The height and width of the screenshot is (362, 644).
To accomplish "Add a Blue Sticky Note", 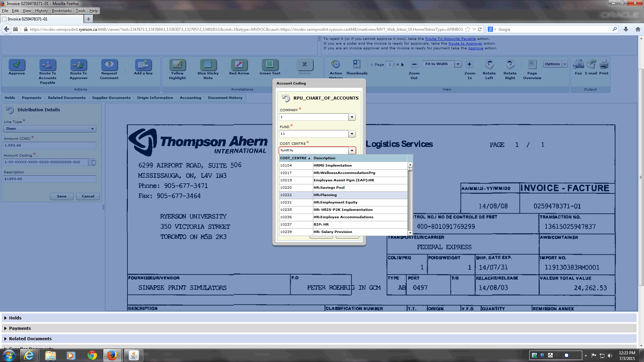I will 208,64.
